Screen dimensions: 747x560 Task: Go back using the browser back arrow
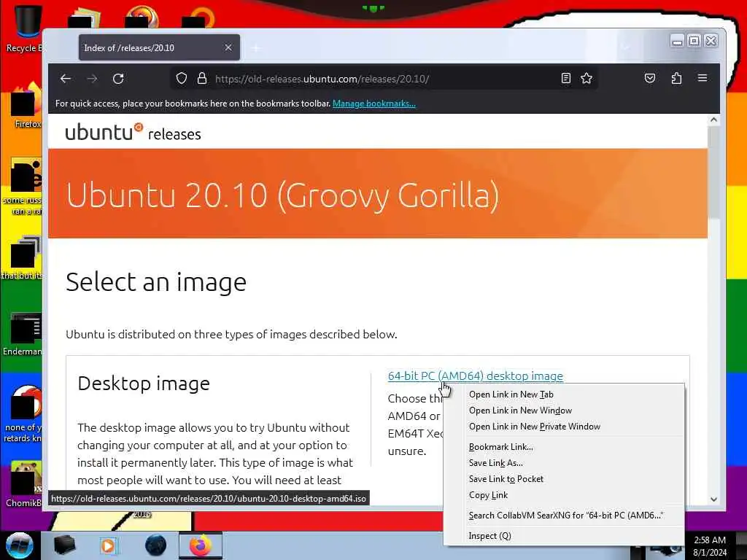point(66,79)
